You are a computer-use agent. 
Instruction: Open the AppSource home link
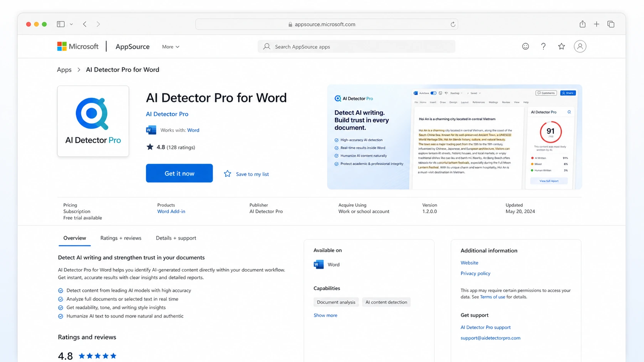pyautogui.click(x=132, y=47)
